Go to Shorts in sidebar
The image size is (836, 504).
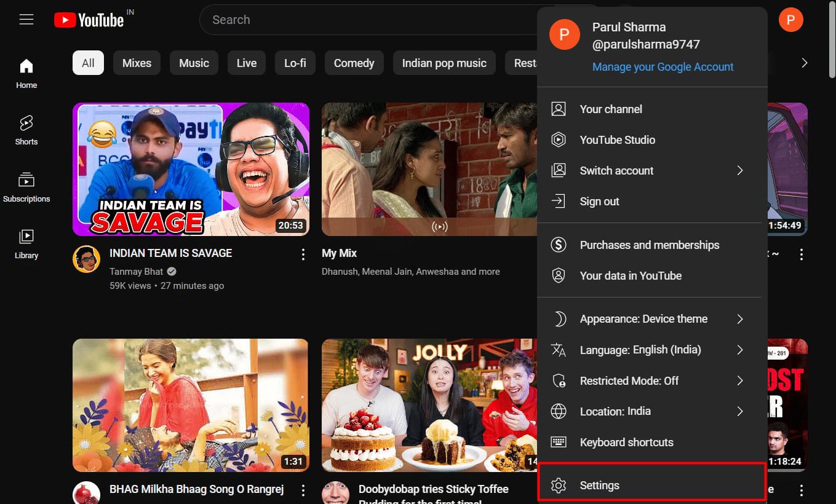pyautogui.click(x=26, y=130)
